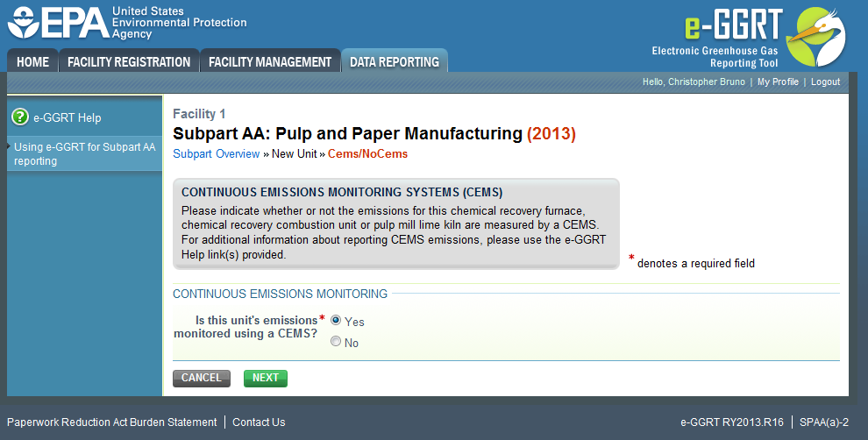Viewport: 868px width, 440px height.
Task: Click CONTINUOUS EMISSIONS MONITORING section heading
Action: coord(280,294)
